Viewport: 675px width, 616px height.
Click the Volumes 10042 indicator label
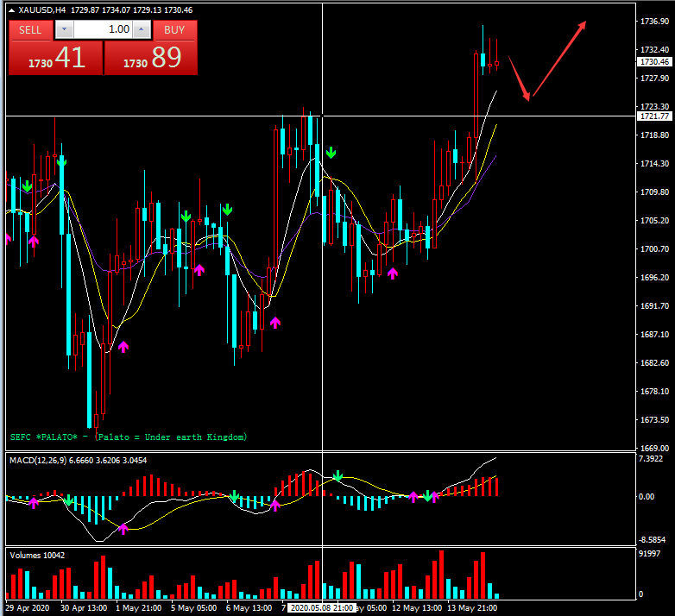tap(37, 555)
